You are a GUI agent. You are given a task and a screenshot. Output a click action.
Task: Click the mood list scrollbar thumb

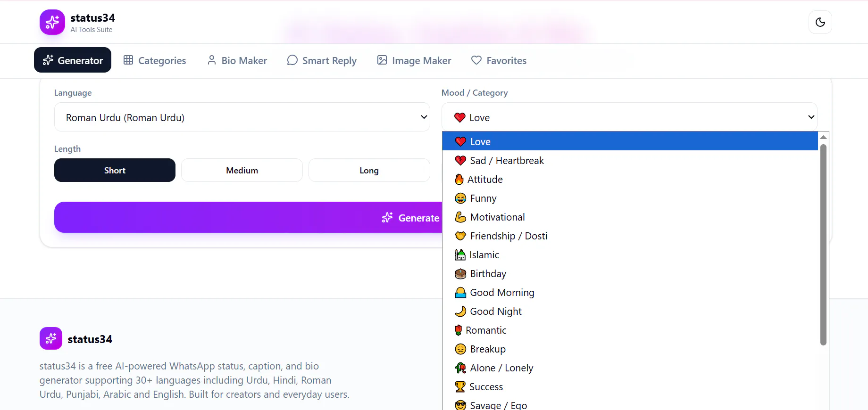pyautogui.click(x=823, y=245)
